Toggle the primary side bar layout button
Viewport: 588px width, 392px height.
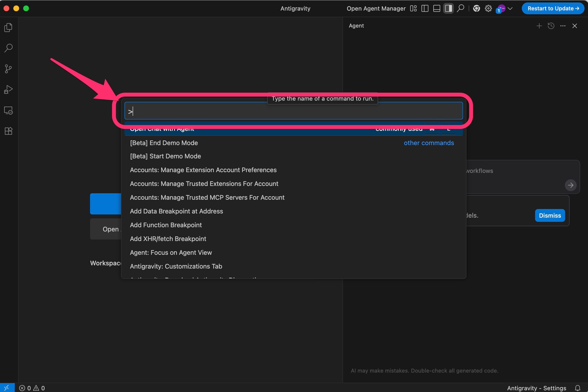(425, 9)
